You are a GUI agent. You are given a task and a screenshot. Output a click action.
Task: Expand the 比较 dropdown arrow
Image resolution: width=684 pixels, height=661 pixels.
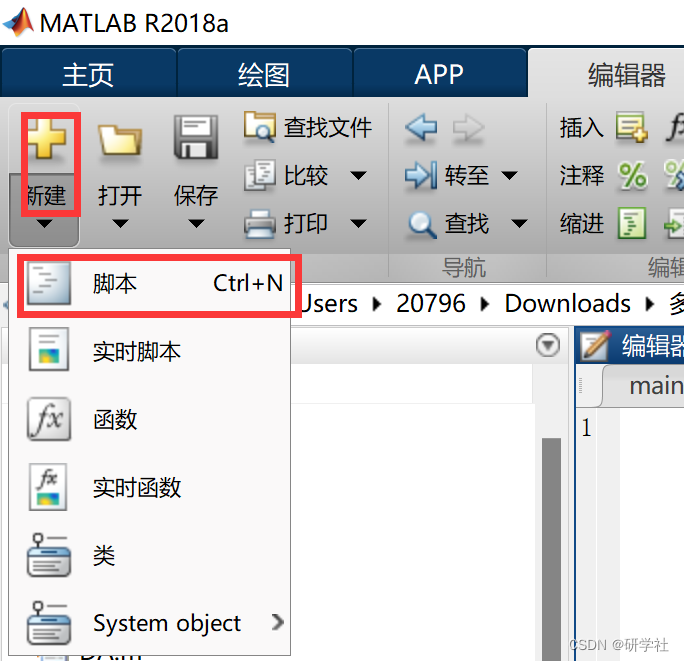(x=358, y=176)
